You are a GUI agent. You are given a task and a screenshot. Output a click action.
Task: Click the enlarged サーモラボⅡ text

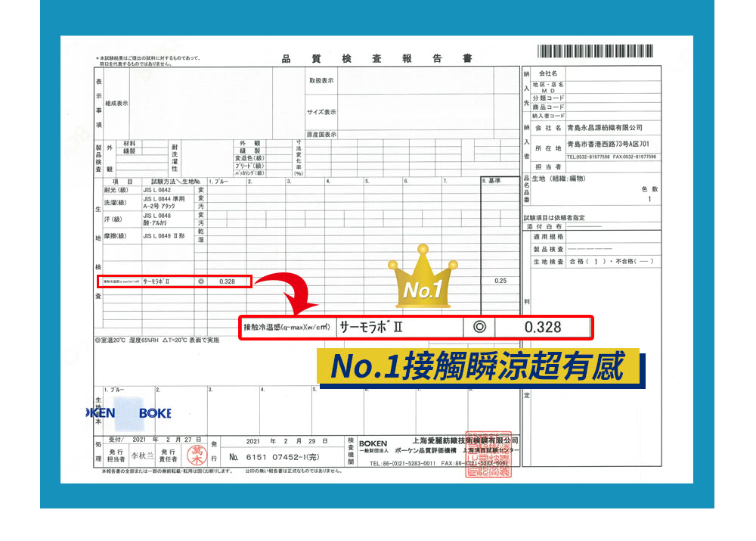click(370, 327)
